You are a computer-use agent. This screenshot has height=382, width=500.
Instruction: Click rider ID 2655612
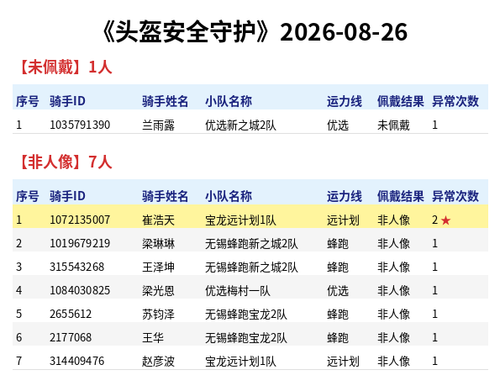click(71, 314)
